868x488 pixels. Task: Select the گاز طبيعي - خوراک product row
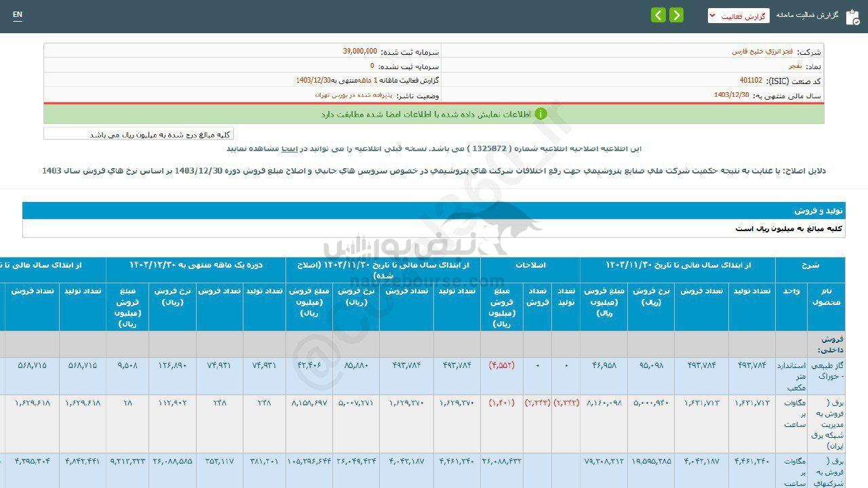coord(826,375)
